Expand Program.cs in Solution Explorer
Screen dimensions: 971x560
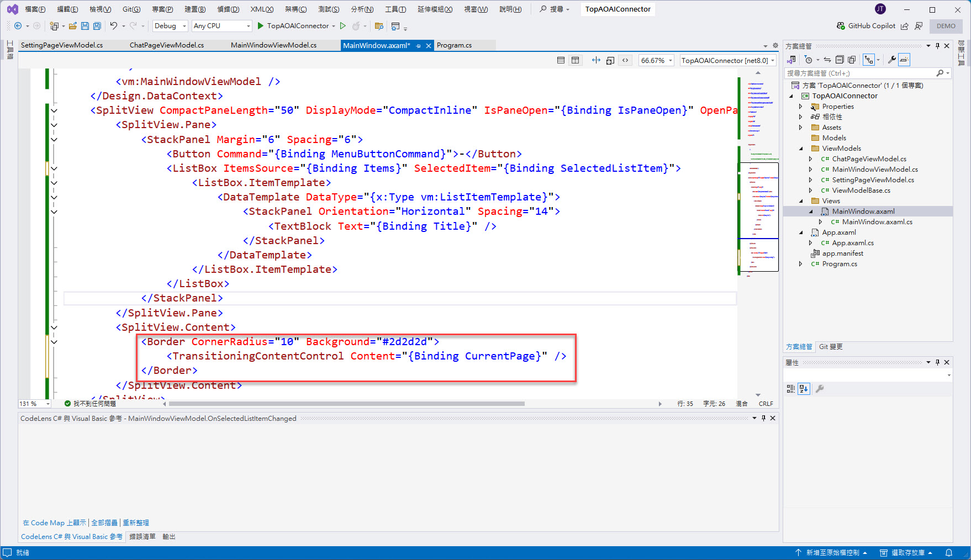pos(800,264)
